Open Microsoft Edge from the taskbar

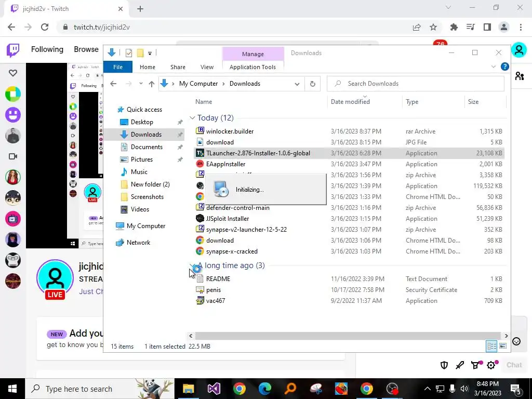(x=264, y=389)
